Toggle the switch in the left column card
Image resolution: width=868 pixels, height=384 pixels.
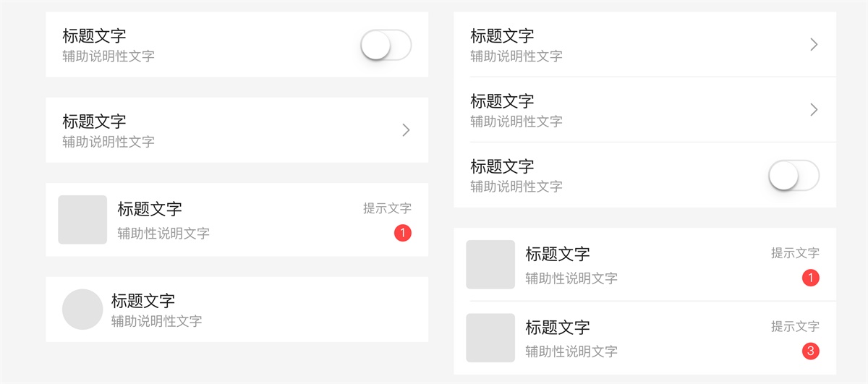tap(386, 46)
